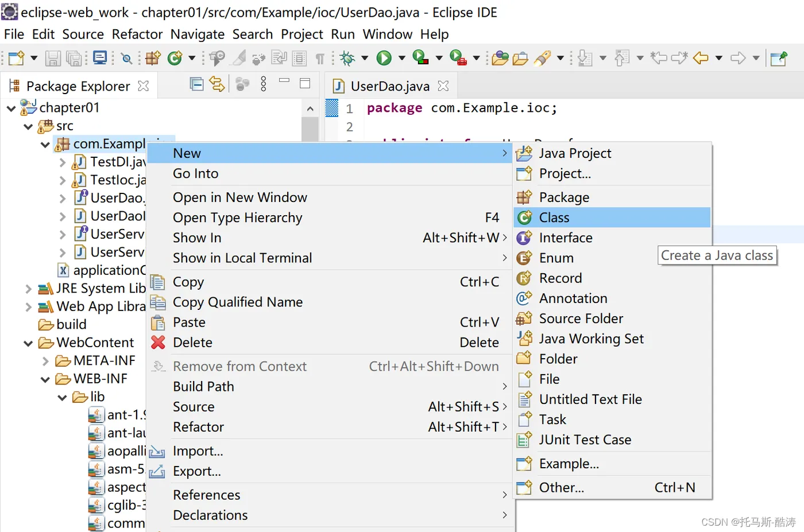Click the Save All toolbar icon
The image size is (804, 532).
(75, 58)
